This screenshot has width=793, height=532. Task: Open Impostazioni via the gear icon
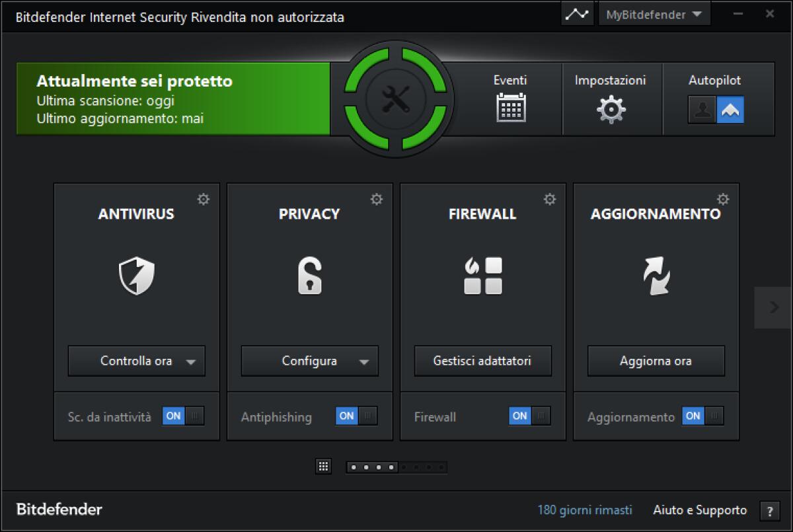tap(611, 109)
